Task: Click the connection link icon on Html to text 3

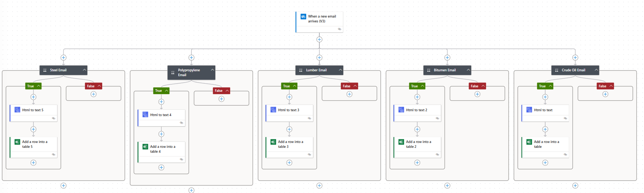Action: point(309,118)
